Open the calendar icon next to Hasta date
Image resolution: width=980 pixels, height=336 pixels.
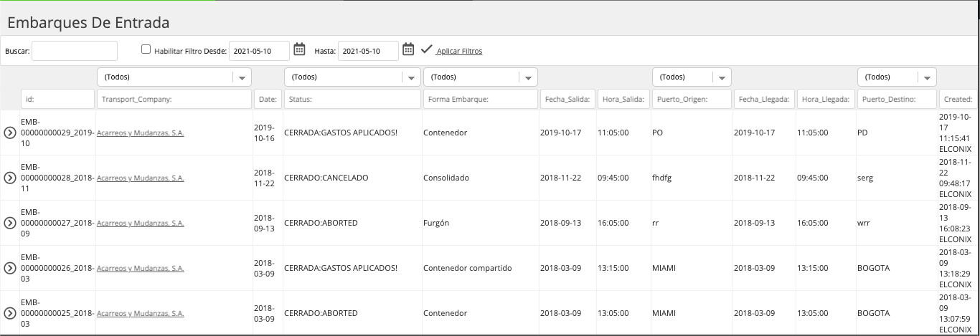point(408,50)
